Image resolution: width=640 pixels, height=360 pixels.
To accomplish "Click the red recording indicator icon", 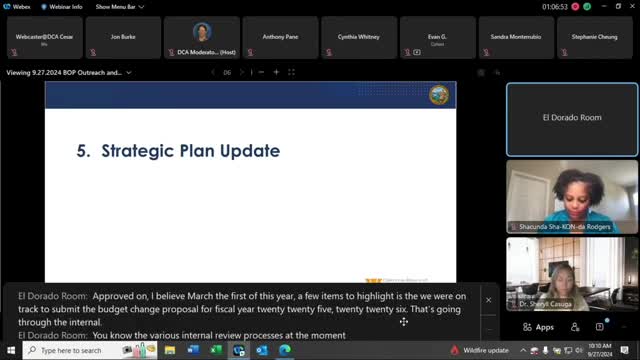I will coord(575,7).
